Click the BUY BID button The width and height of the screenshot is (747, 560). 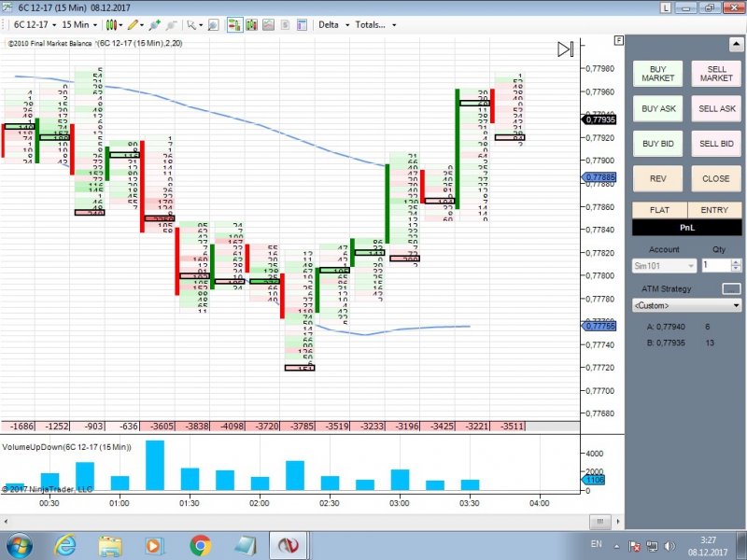click(657, 144)
